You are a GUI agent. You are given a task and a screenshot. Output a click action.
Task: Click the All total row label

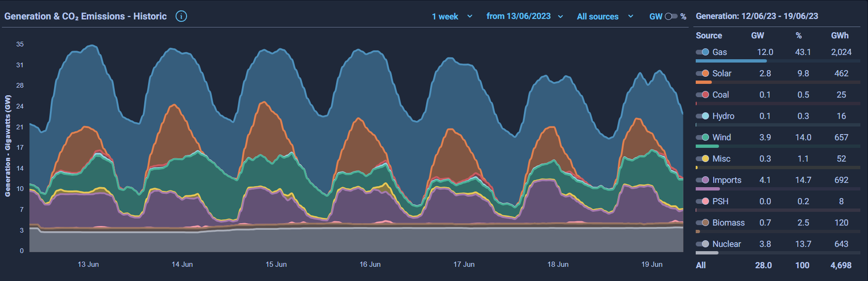(700, 265)
